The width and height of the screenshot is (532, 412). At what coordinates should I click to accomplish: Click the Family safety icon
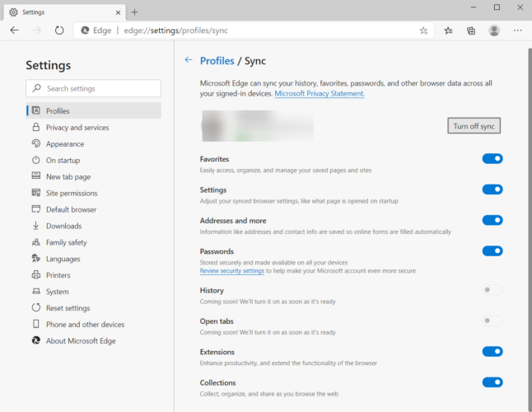[x=36, y=242]
